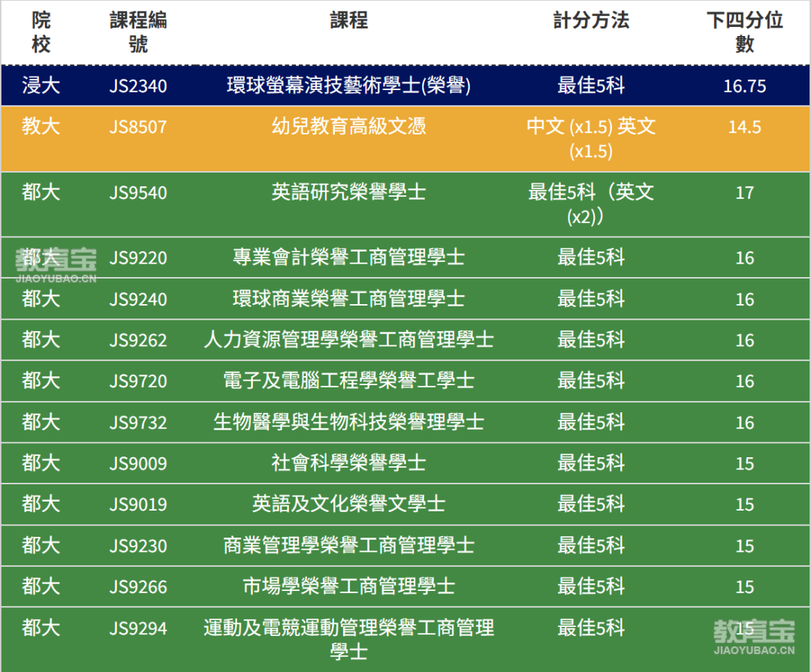Select course code JS9540
Image resolution: width=811 pixels, height=672 pixels.
coord(138,193)
